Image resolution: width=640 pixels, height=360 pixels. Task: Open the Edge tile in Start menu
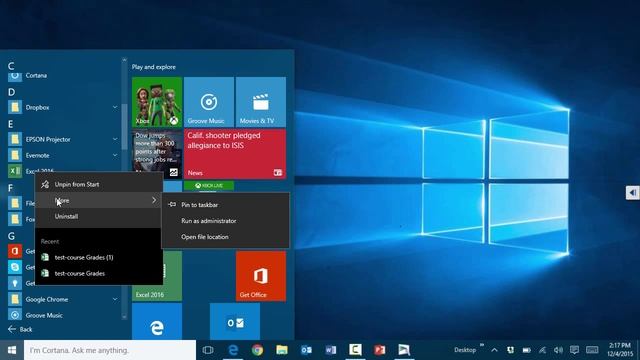pyautogui.click(x=157, y=322)
